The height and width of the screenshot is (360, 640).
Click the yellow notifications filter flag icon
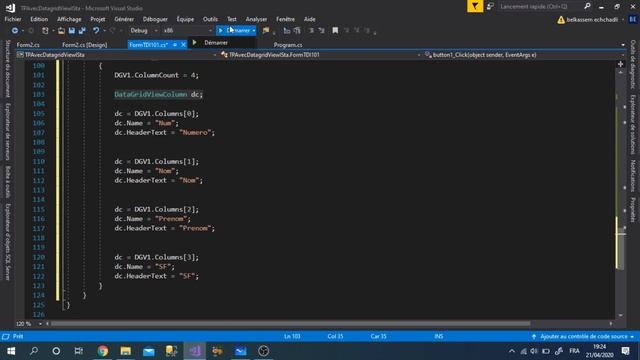[475, 7]
